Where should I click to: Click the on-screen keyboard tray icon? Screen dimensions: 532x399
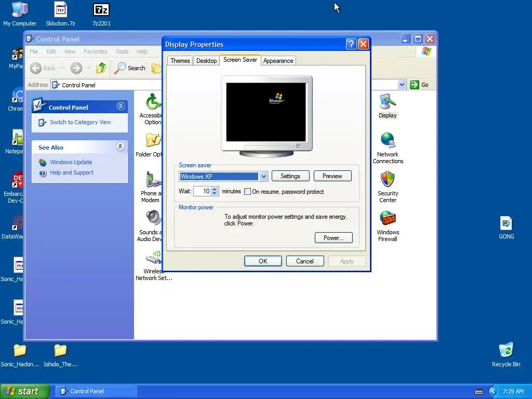(478, 392)
